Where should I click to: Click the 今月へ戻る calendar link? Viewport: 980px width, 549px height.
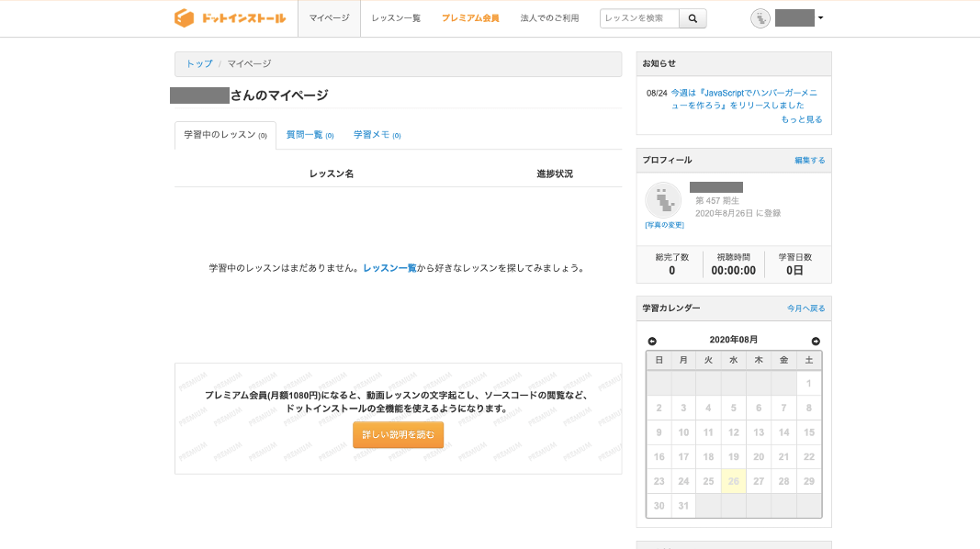click(x=805, y=308)
